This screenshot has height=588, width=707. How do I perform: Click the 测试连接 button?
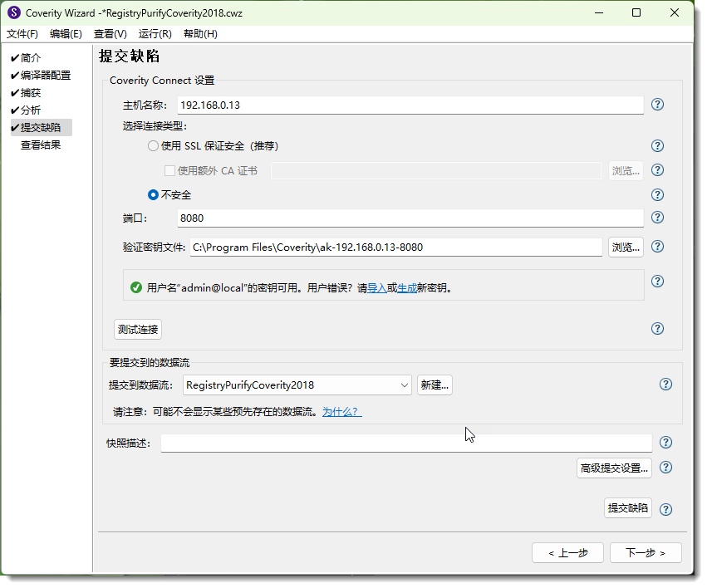click(138, 330)
